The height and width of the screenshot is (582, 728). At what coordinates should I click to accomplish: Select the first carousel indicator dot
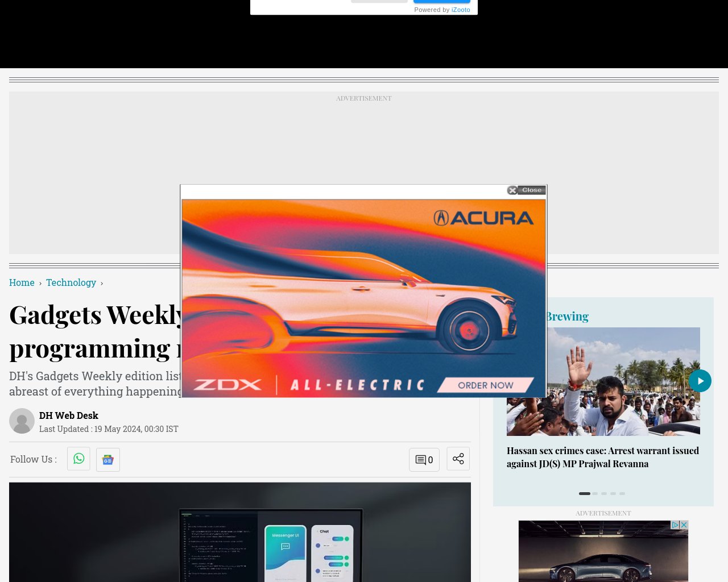(585, 493)
